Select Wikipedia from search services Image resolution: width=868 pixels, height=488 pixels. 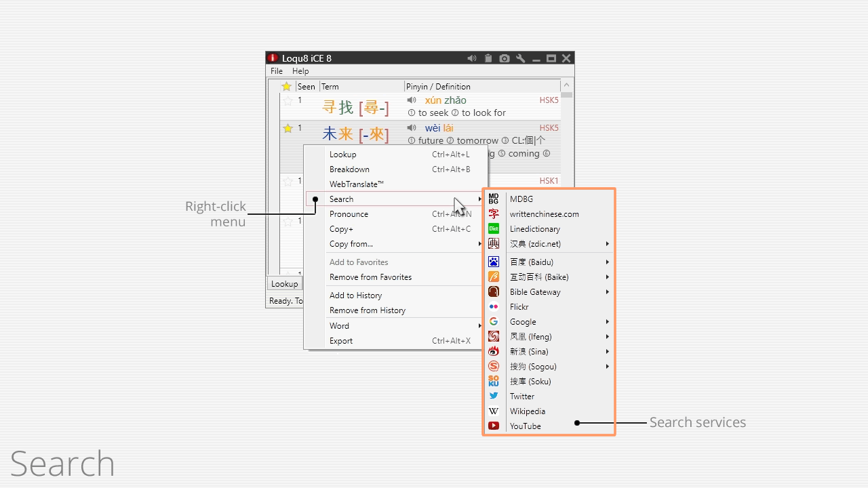528,411
